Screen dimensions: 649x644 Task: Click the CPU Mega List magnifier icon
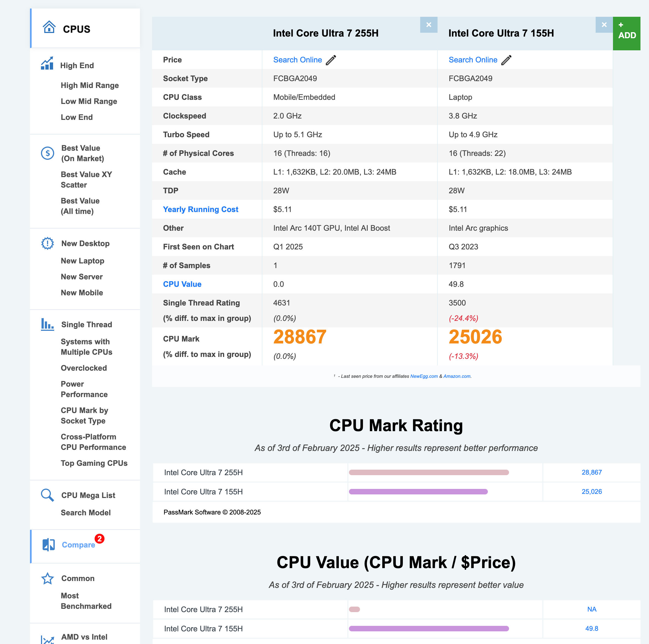47,495
